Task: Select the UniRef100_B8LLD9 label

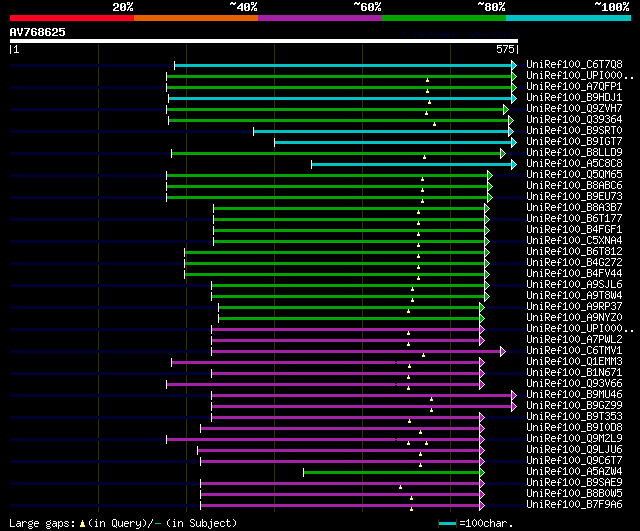Action: pyautogui.click(x=574, y=153)
